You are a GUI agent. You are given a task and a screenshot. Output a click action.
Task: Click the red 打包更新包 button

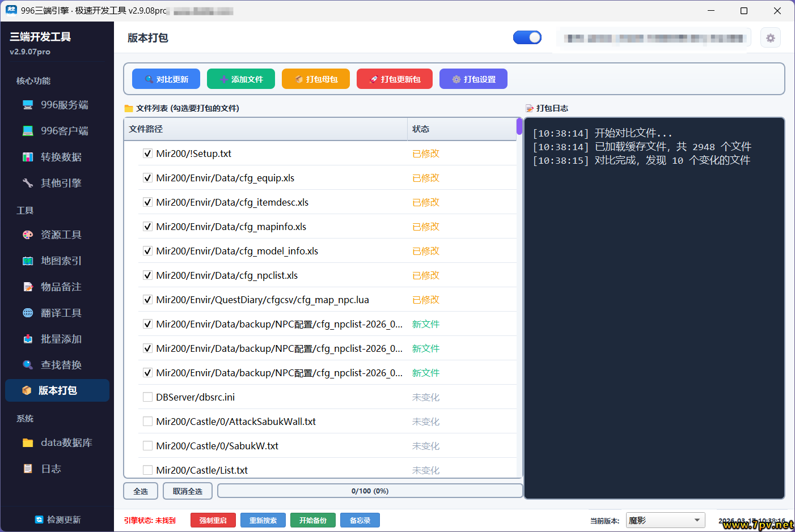click(x=395, y=79)
